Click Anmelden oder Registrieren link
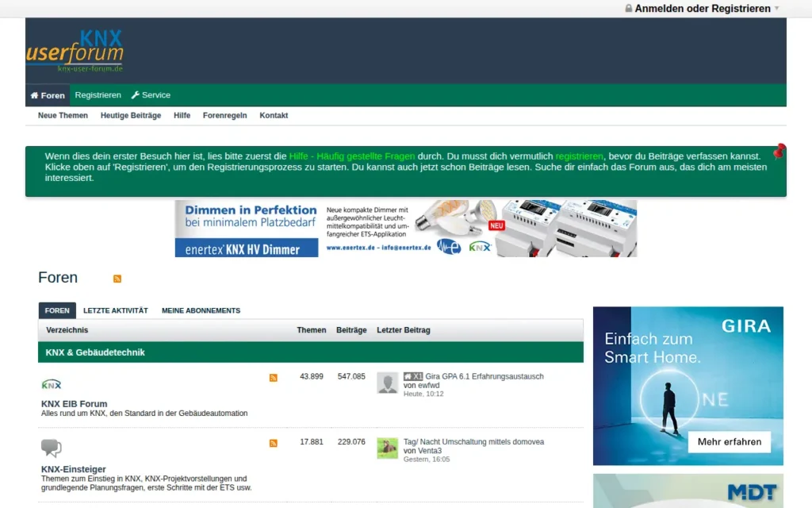 (703, 8)
